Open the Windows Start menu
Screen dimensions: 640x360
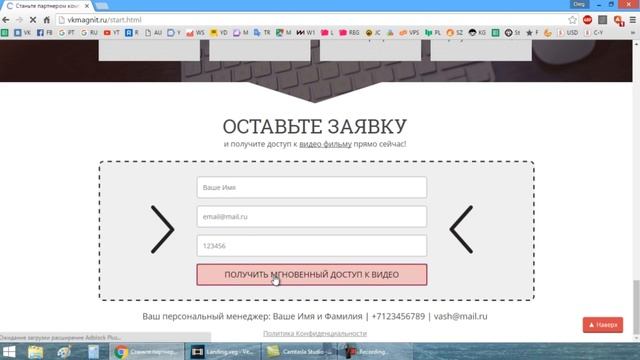pyautogui.click(x=9, y=351)
